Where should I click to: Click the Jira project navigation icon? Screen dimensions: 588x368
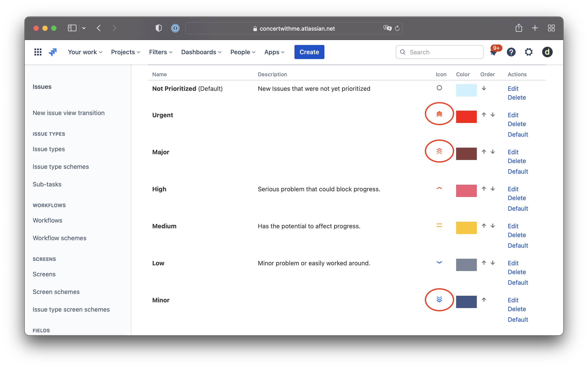[x=52, y=52]
